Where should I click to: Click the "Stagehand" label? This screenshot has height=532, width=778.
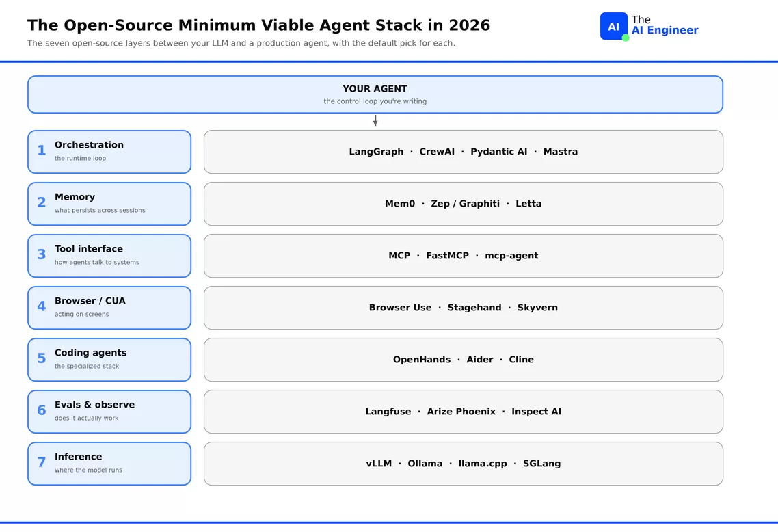coord(474,308)
